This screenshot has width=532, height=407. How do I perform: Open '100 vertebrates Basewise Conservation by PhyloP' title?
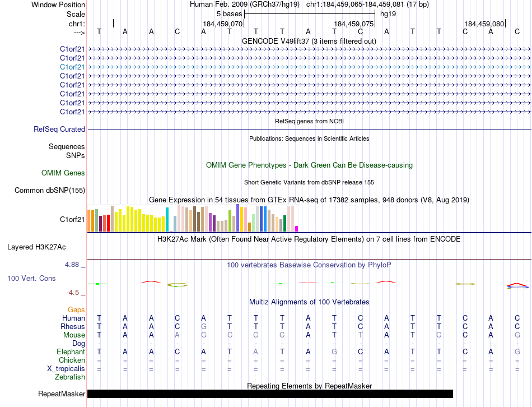(309, 265)
